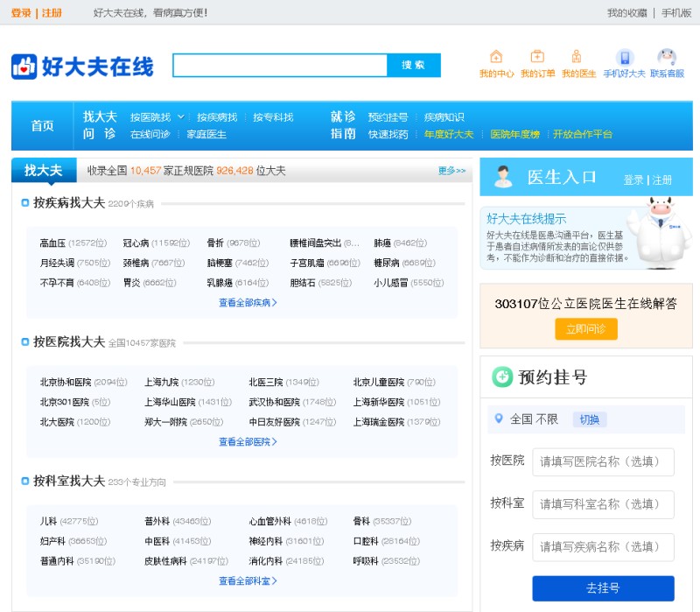The image size is (700, 612).
Task: Open 查看全部科室 expander link
Action: pyautogui.click(x=248, y=580)
